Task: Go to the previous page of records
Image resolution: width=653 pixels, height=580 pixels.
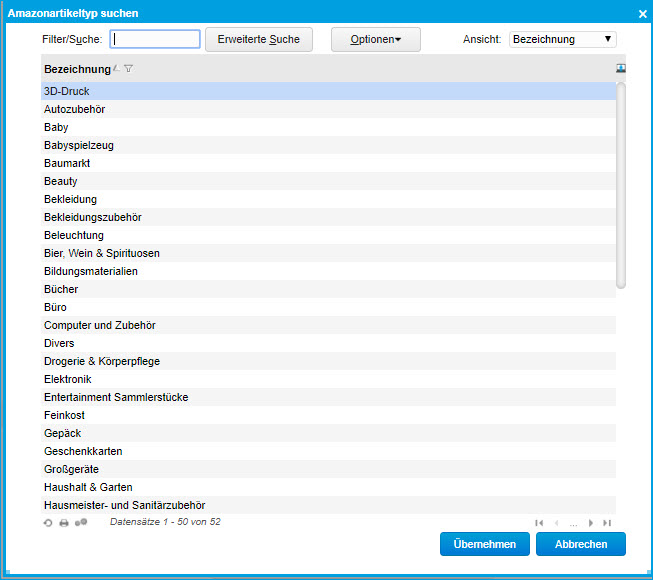Action: [x=556, y=523]
